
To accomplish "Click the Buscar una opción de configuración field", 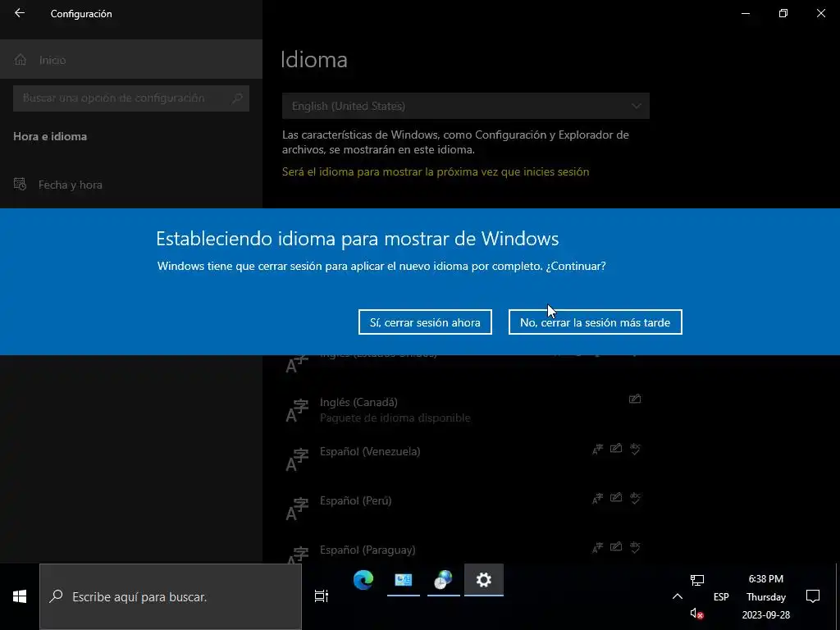I will pos(131,98).
